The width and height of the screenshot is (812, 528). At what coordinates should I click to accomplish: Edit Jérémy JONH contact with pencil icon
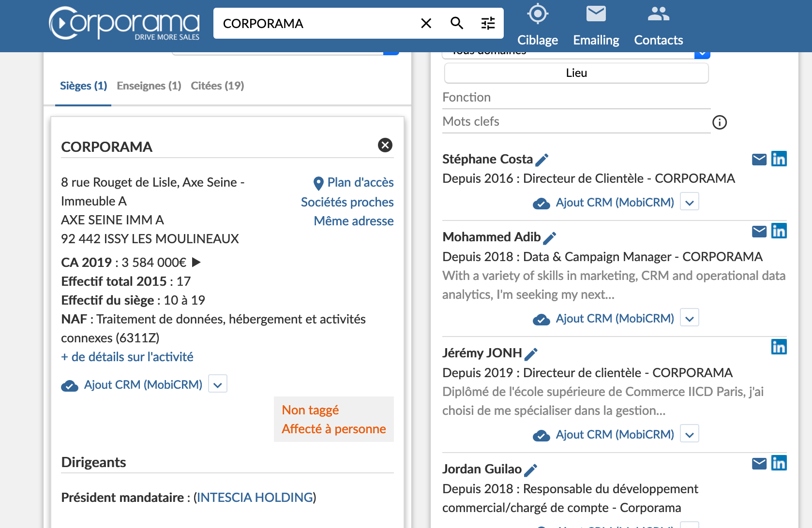531,354
